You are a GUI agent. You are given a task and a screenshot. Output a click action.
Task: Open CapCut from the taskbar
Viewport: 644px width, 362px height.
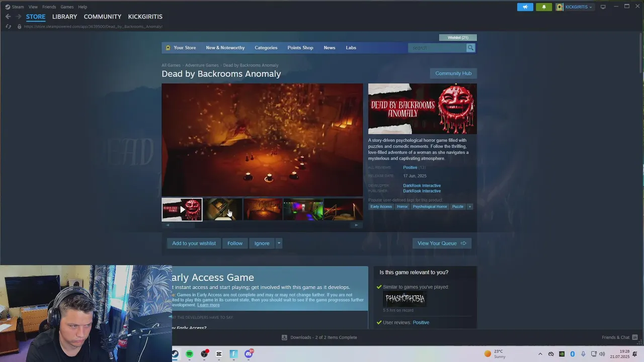[x=219, y=354]
